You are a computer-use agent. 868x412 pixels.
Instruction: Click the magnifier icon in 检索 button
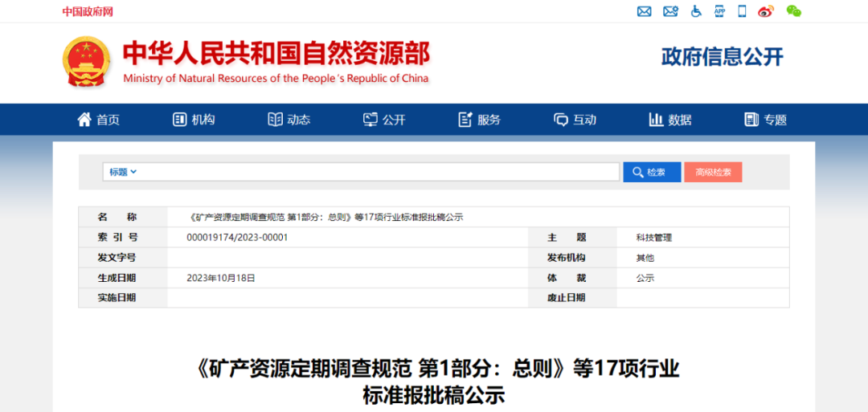point(637,172)
